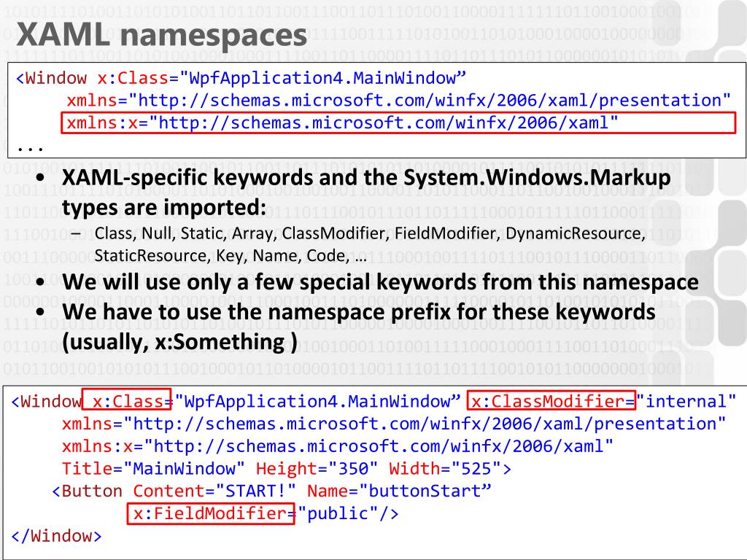
Task: Click the xmlns presentation line in bottom code box
Action: (393, 424)
